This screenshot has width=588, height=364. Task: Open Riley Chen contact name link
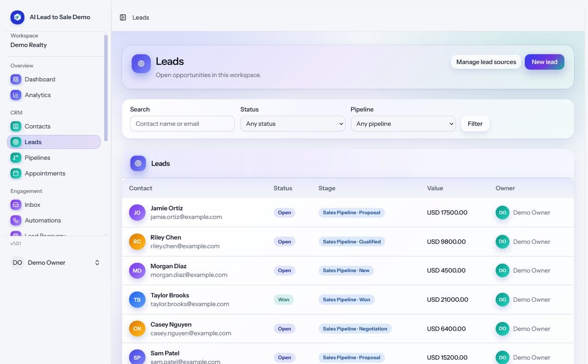pos(166,237)
